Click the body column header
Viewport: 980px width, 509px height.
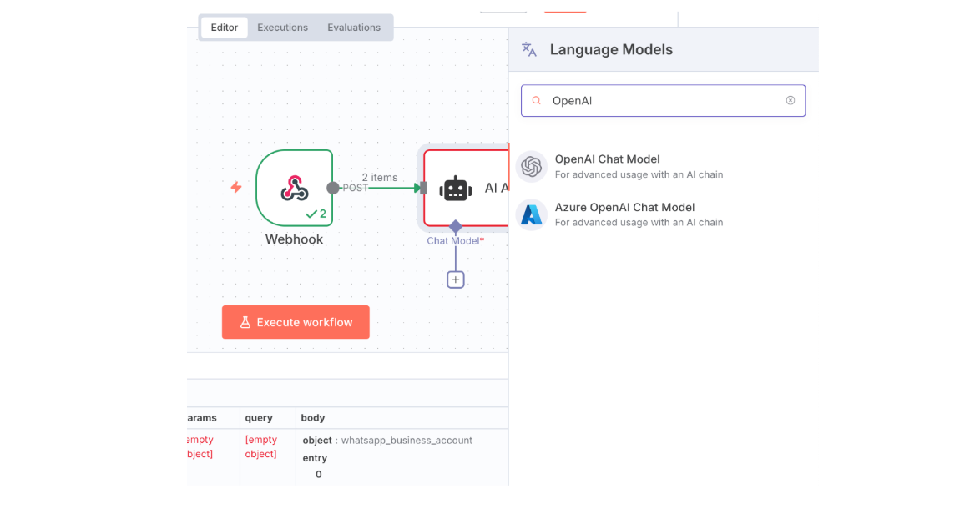(x=313, y=417)
